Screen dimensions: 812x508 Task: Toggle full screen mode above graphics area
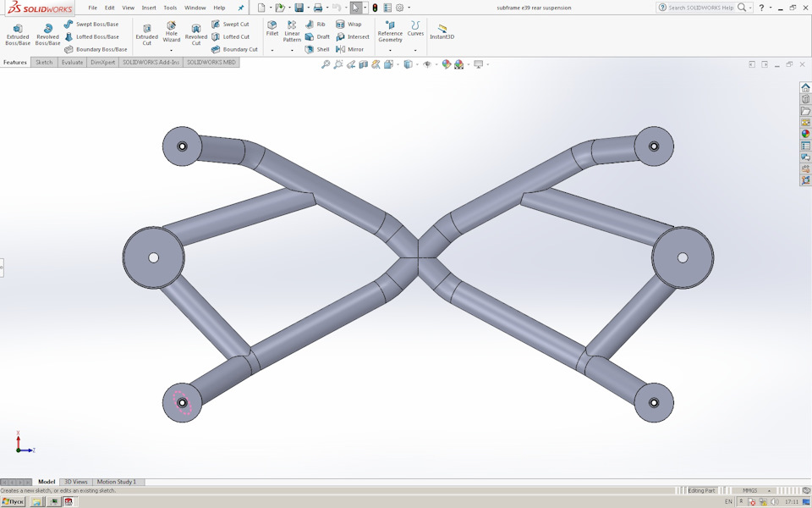[764, 64]
